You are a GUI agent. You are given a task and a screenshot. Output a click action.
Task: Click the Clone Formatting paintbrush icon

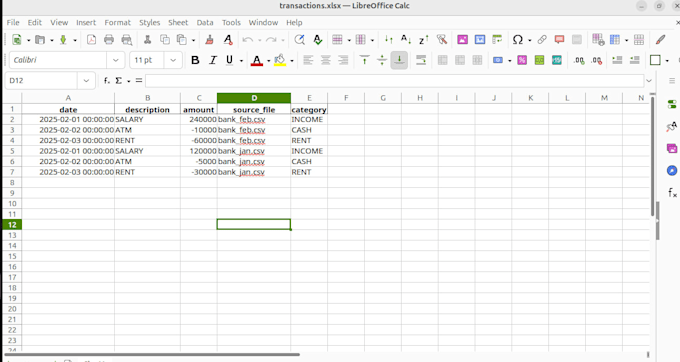click(x=209, y=40)
